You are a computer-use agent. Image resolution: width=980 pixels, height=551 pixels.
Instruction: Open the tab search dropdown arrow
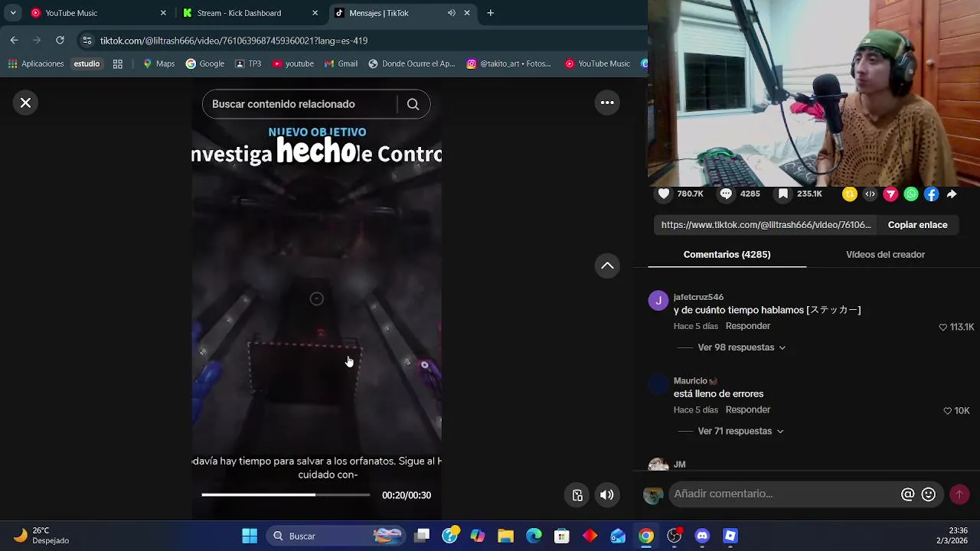pos(13,13)
